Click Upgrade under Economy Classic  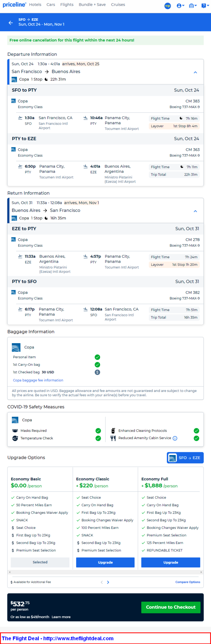coord(105,562)
